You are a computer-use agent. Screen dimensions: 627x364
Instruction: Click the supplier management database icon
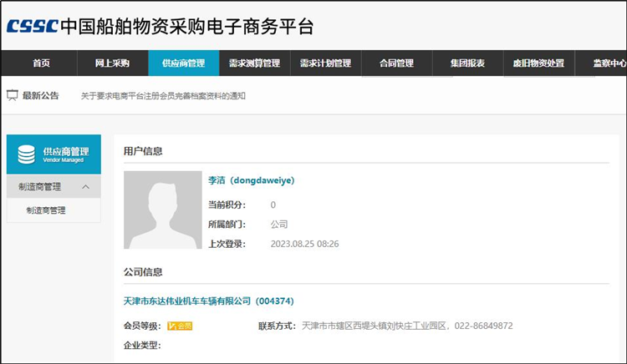click(x=26, y=154)
